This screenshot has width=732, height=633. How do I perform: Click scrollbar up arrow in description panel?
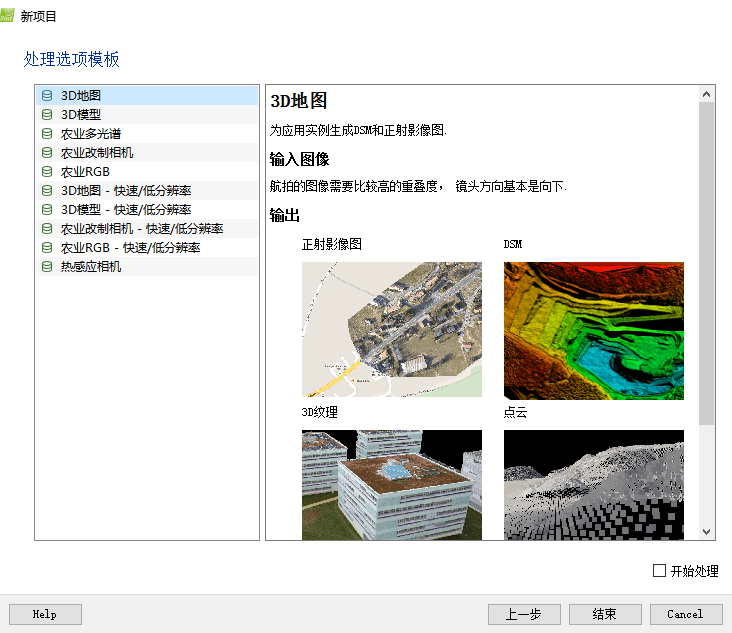coord(707,94)
